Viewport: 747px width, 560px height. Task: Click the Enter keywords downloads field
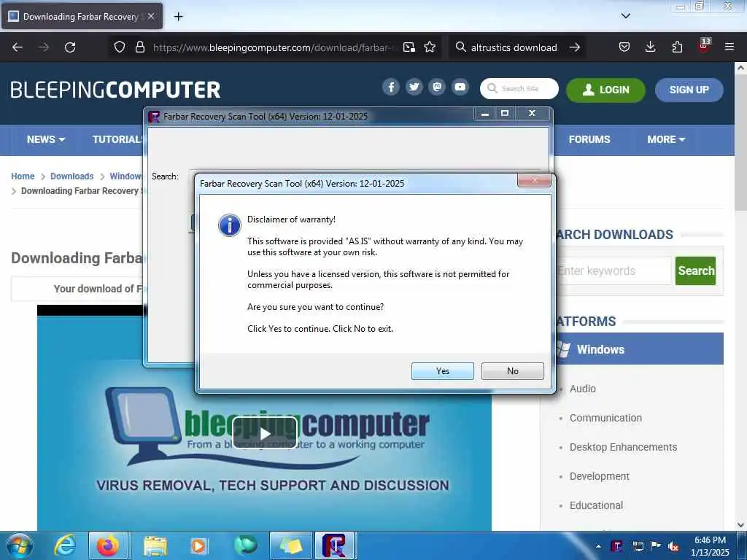pos(614,271)
